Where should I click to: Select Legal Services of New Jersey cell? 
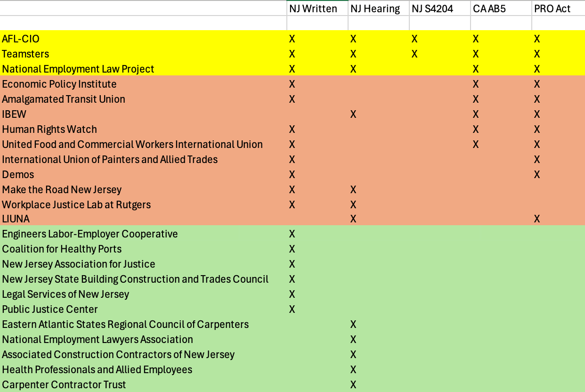tap(143, 294)
